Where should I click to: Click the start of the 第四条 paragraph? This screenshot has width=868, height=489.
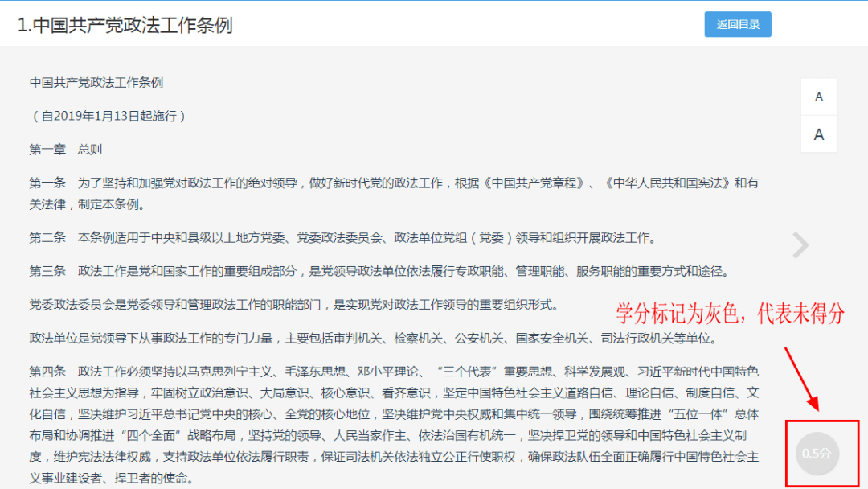point(48,372)
